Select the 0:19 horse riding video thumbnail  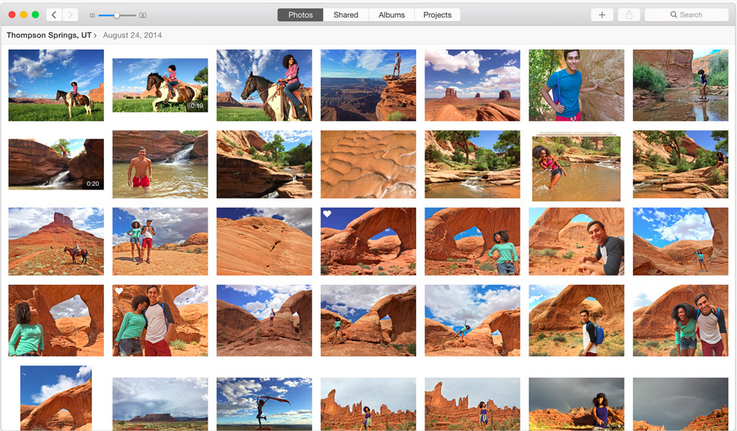(x=160, y=85)
